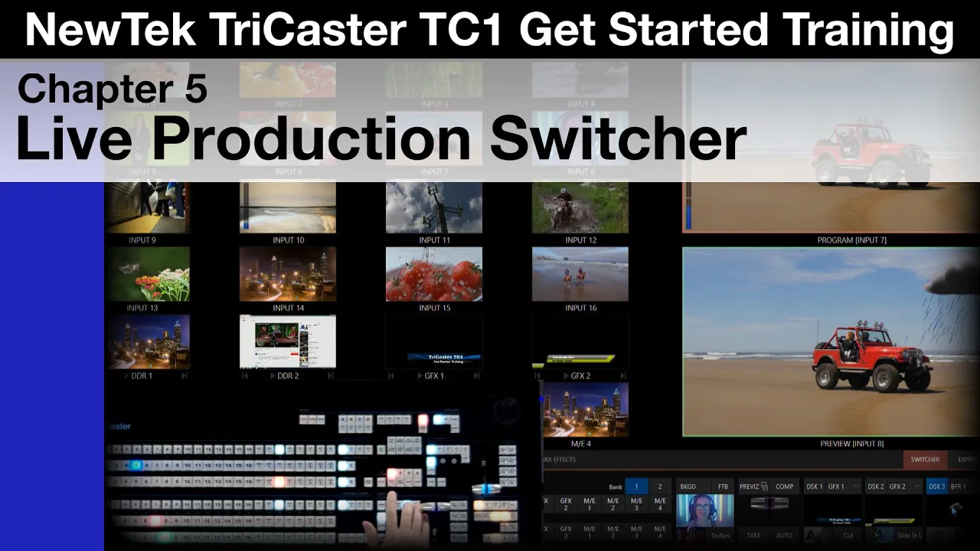Toggle the highlighted DSK 3 delegate
Screen dimensions: 980x551
(937, 487)
